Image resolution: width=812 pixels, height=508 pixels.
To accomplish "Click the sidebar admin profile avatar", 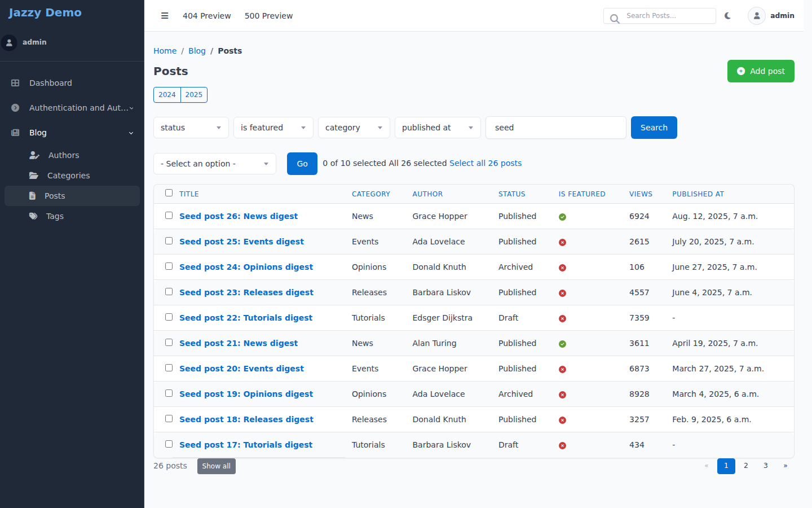I will pyautogui.click(x=9, y=42).
